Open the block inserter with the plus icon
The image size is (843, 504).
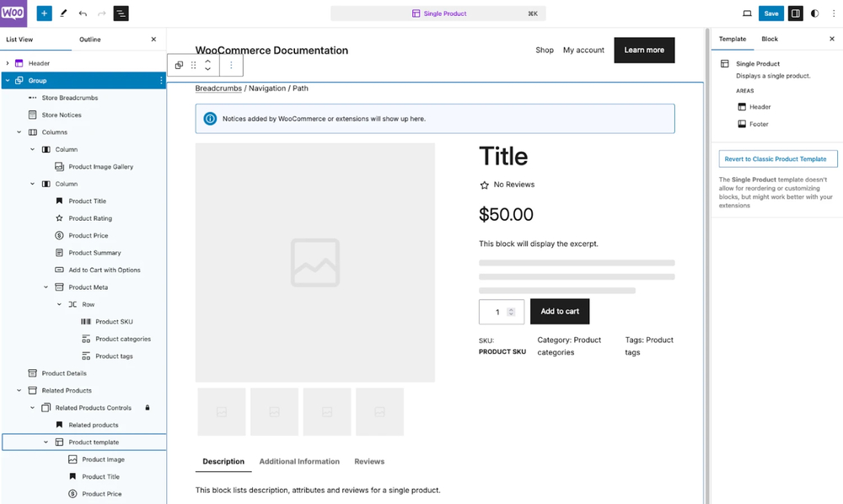click(44, 13)
